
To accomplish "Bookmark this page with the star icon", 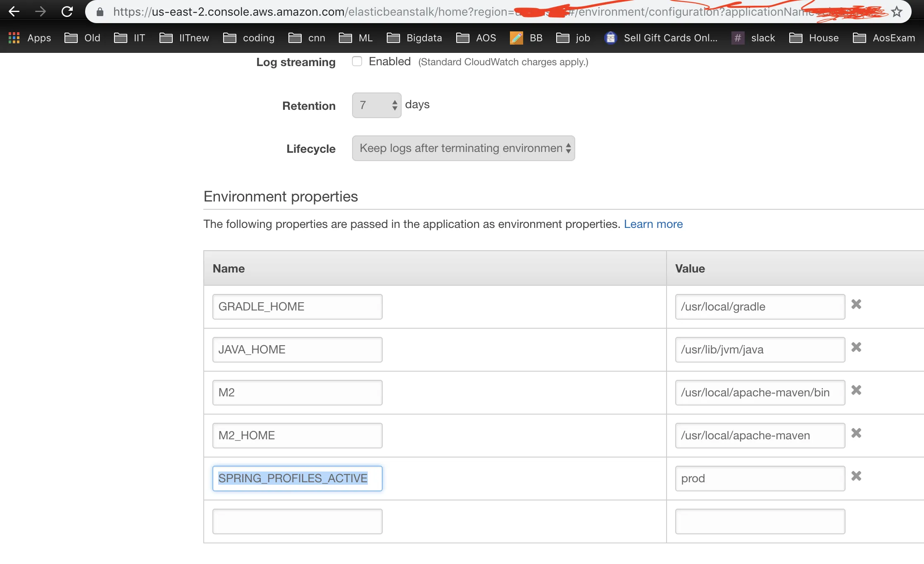I will pyautogui.click(x=896, y=12).
